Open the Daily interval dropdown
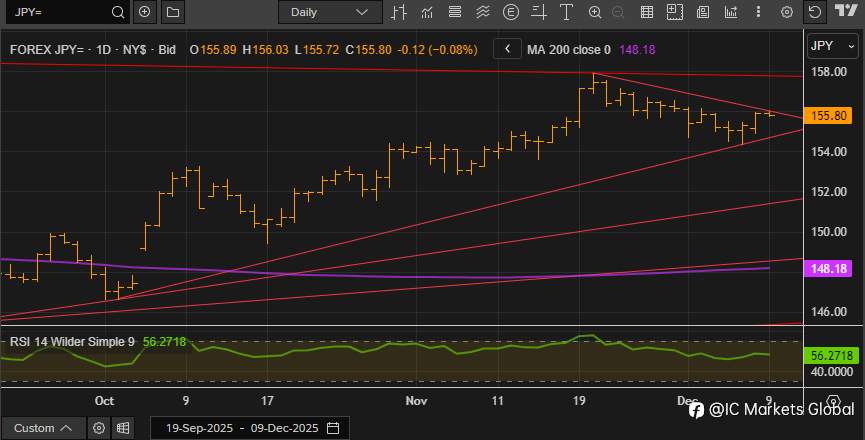This screenshot has height=440, width=865. (x=330, y=12)
